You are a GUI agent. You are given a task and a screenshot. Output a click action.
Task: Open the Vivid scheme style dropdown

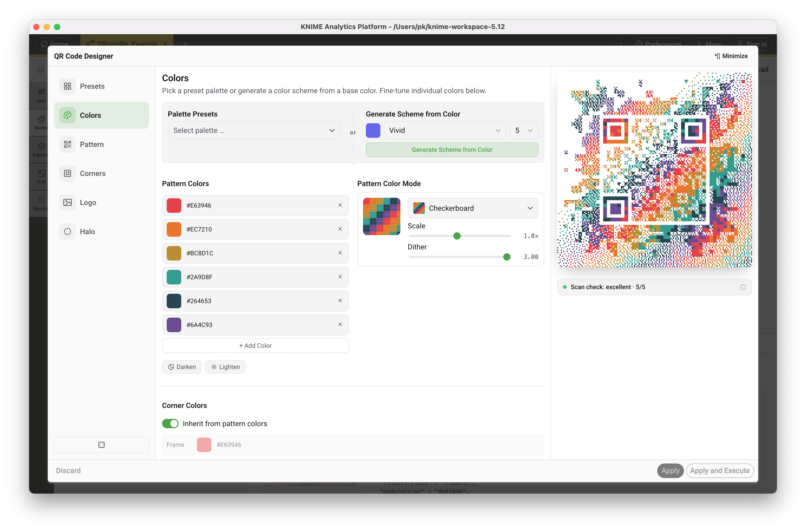pyautogui.click(x=445, y=131)
